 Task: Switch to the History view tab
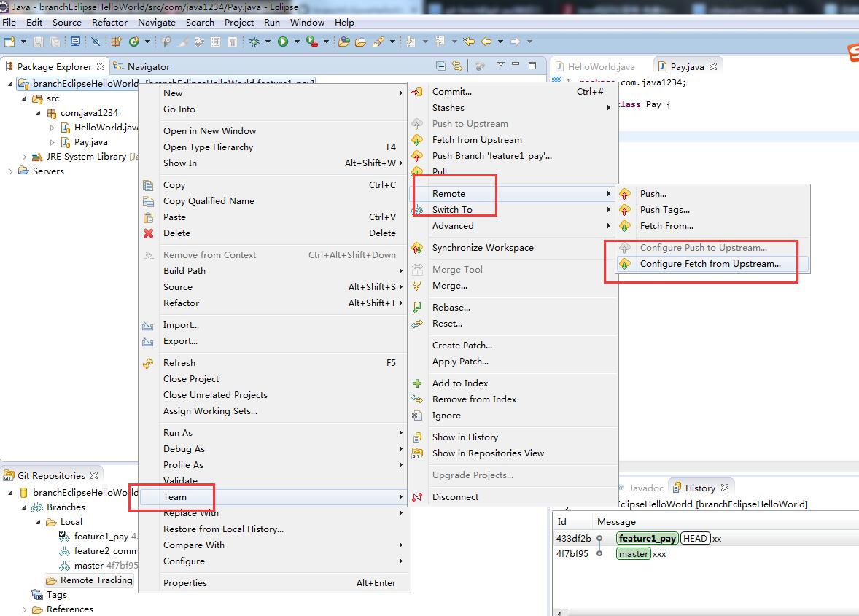tap(700, 488)
